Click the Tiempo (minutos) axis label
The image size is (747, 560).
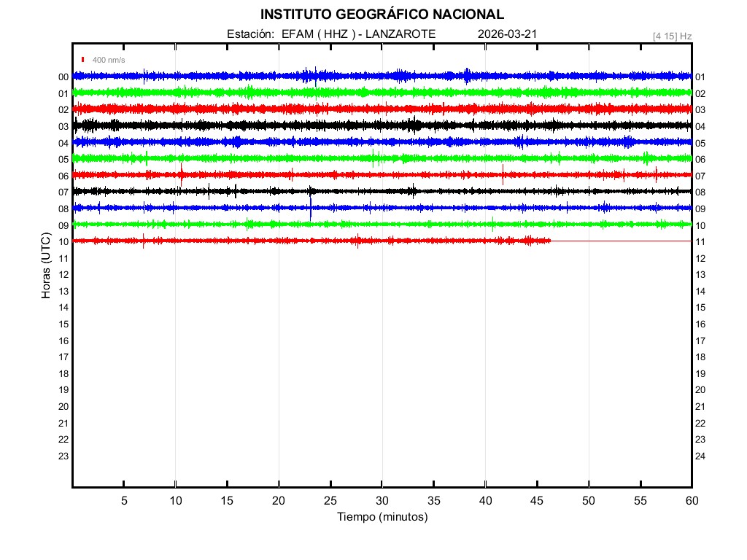pos(382,517)
